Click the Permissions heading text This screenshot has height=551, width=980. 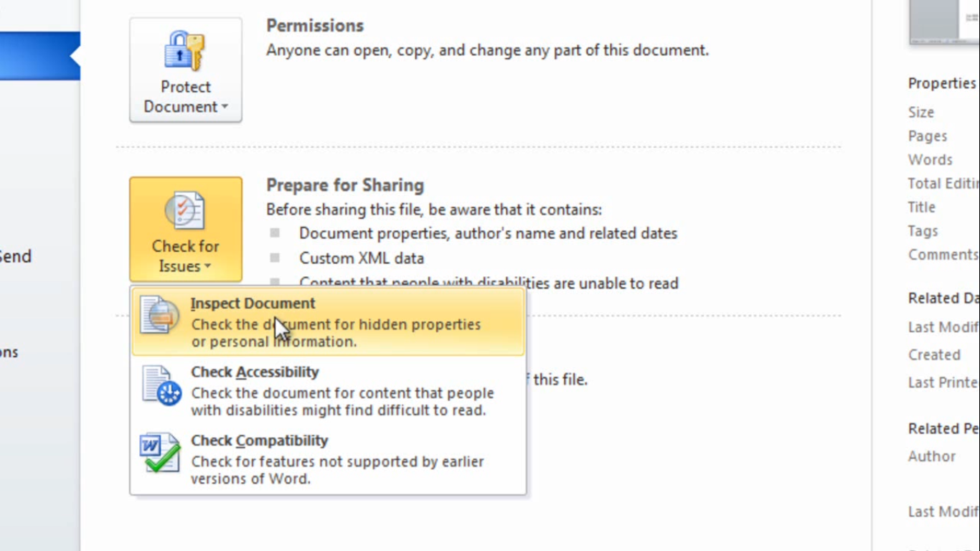(315, 26)
